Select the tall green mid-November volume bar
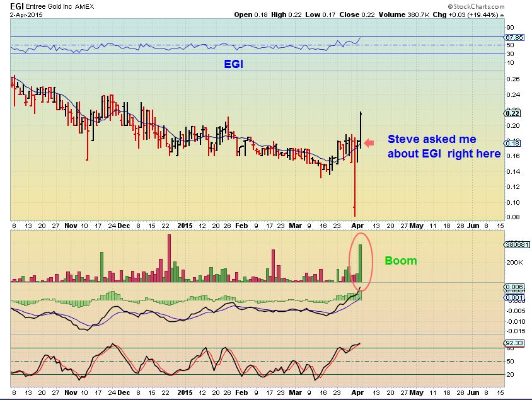This screenshot has height=400, width=532. [101, 267]
